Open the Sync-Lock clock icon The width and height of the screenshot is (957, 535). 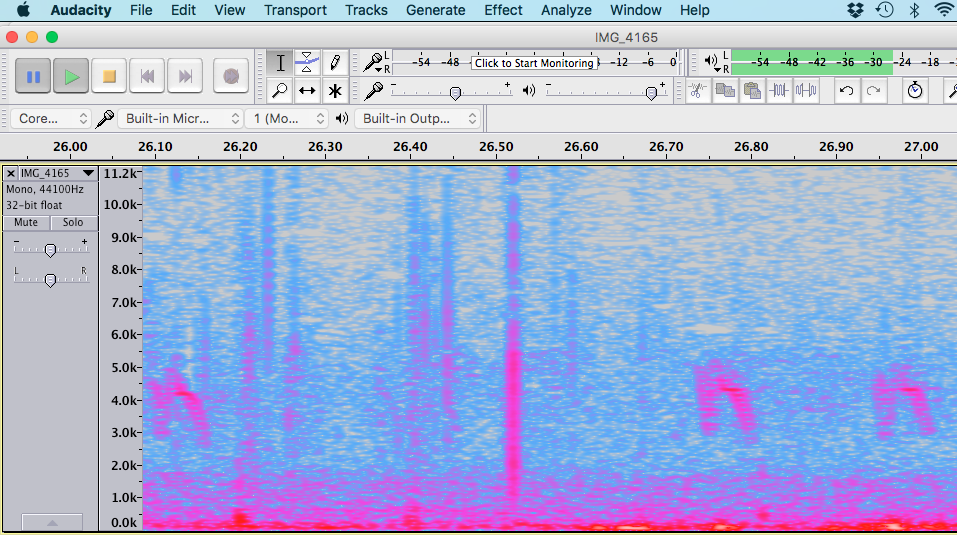click(x=915, y=91)
